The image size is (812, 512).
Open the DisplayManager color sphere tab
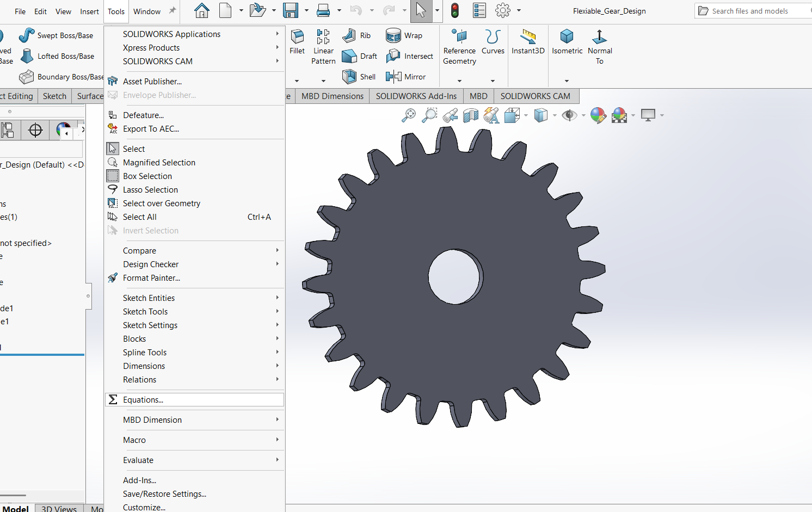pos(63,130)
